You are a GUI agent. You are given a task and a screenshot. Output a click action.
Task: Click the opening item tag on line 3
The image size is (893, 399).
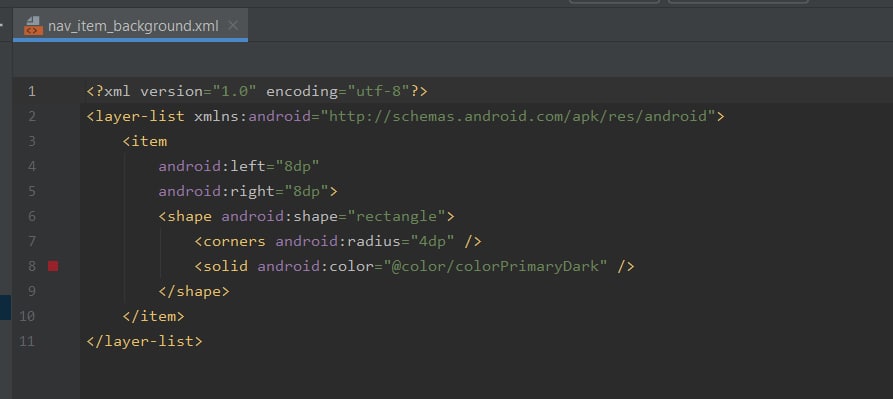point(145,141)
